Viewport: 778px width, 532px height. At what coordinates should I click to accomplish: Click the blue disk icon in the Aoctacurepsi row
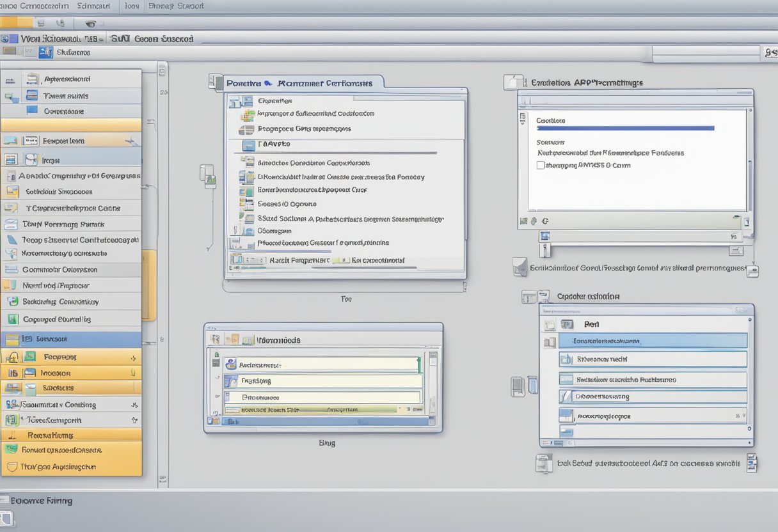(x=232, y=365)
